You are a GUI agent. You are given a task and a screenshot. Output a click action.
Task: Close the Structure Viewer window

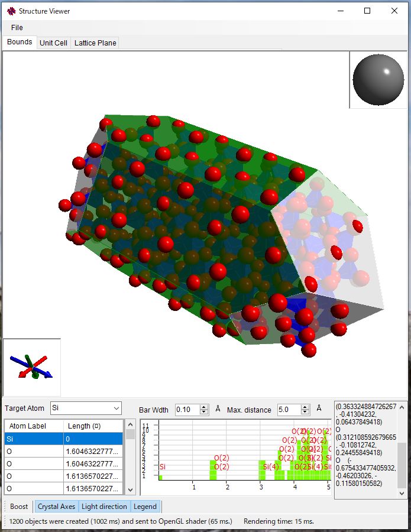pyautogui.click(x=394, y=11)
